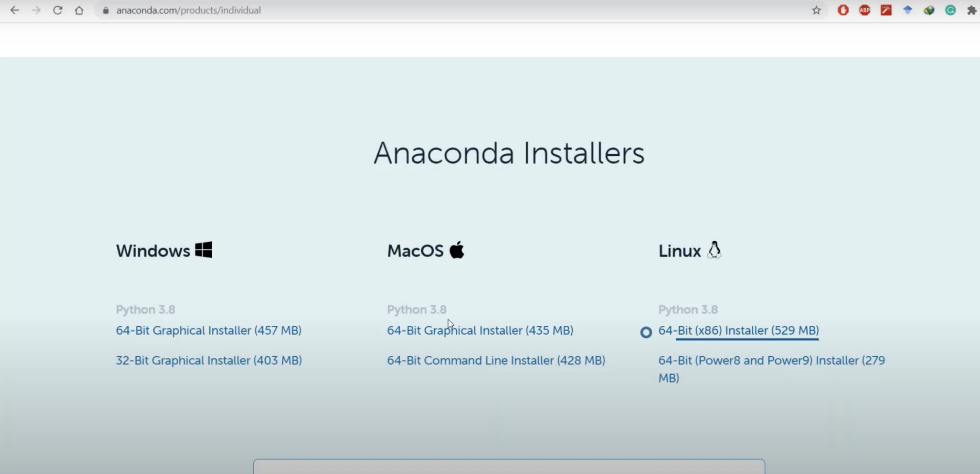Open the red magic wand extension

point(886,10)
